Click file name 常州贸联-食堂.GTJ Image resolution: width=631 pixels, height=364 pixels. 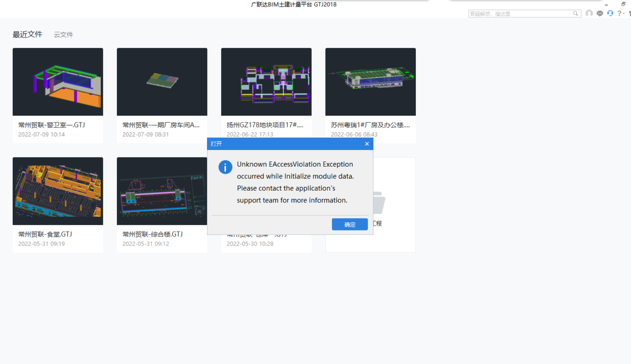point(45,234)
